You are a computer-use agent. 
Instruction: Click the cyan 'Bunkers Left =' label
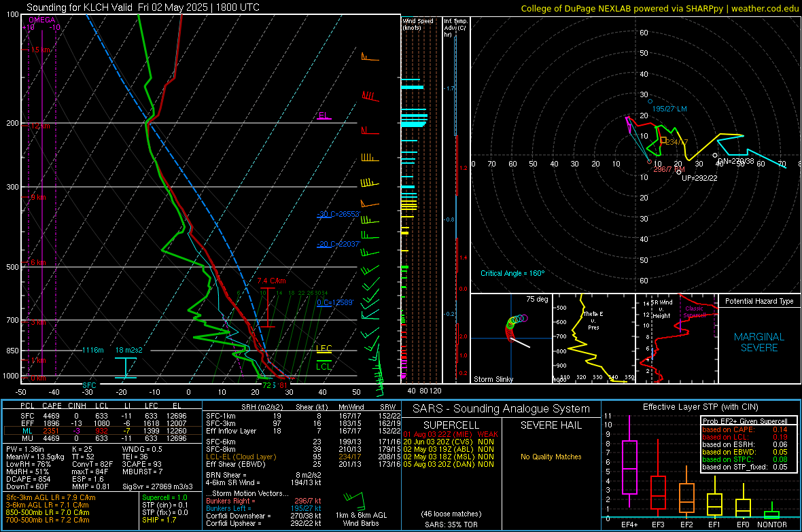(x=228, y=508)
